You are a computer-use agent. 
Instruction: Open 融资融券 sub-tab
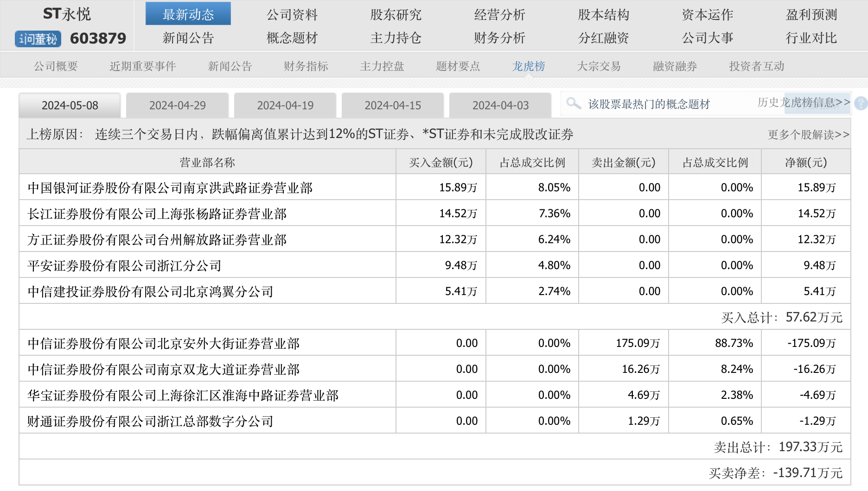(x=675, y=66)
